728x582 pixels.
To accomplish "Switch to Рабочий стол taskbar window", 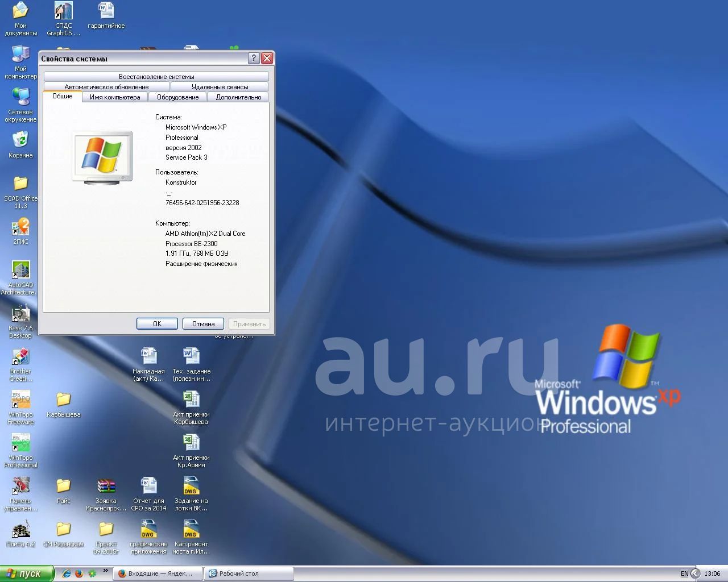I will click(x=249, y=573).
